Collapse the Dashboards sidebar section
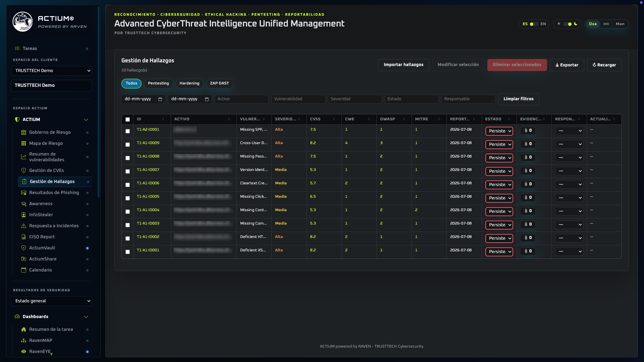Screen dimensions: 644x362 click(x=86, y=317)
